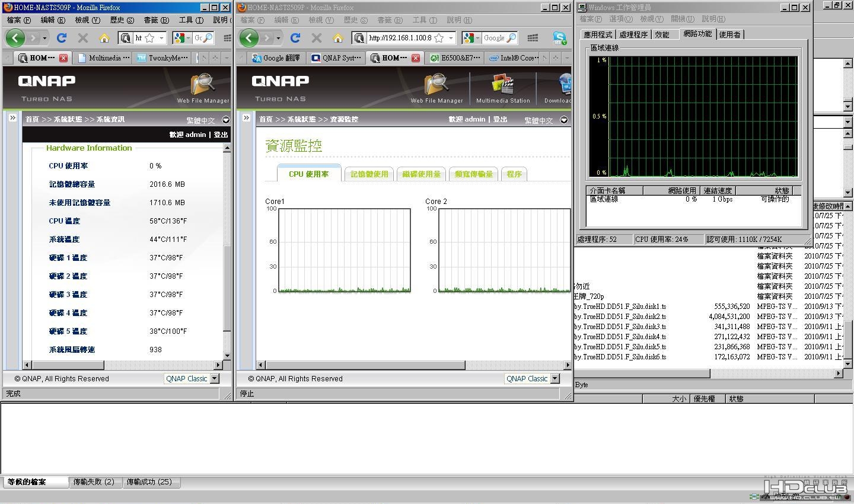Bookmark the page with the star in the 系統資訊 window
854x504 pixels.
(149, 38)
